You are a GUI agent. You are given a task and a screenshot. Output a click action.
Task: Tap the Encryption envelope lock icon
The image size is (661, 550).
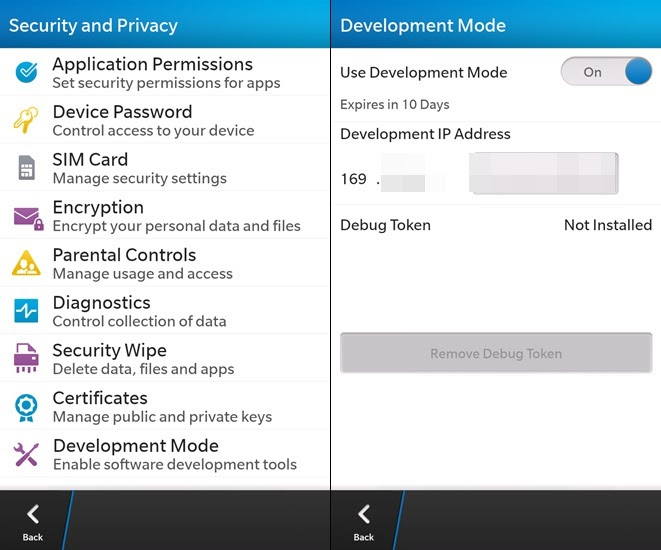coord(28,219)
